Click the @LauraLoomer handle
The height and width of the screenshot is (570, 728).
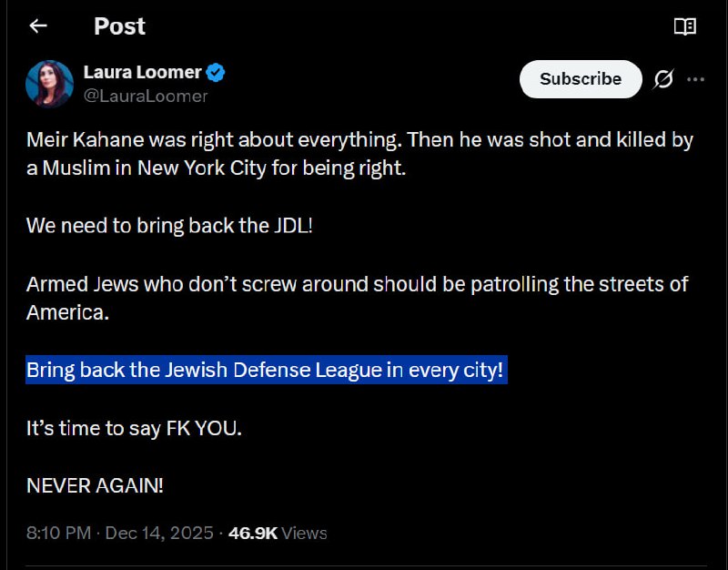(146, 96)
